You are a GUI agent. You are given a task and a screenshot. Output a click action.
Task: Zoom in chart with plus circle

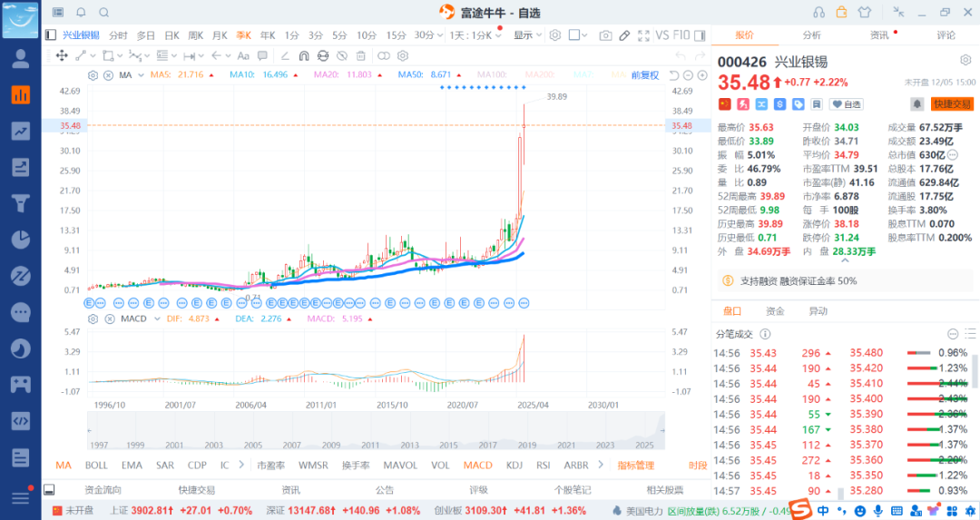[702, 75]
